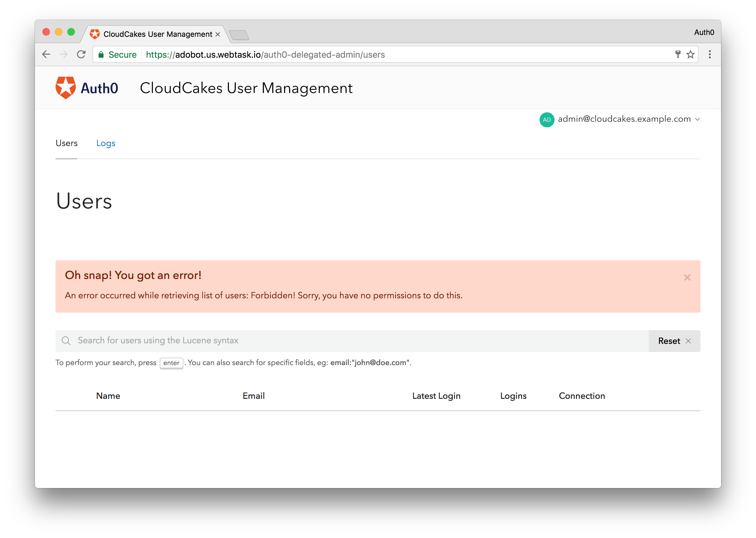This screenshot has height=538, width=756.
Task: Click the Auth0 shield logo
Action: [65, 88]
